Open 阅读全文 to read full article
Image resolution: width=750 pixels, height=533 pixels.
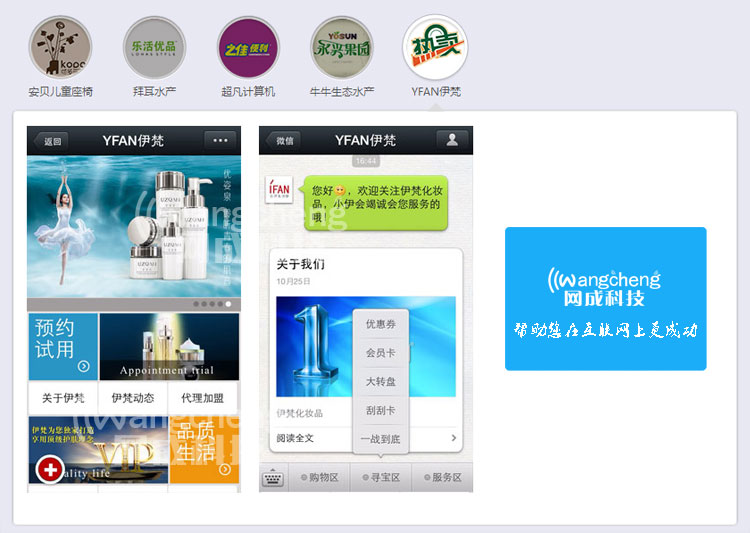[x=295, y=438]
